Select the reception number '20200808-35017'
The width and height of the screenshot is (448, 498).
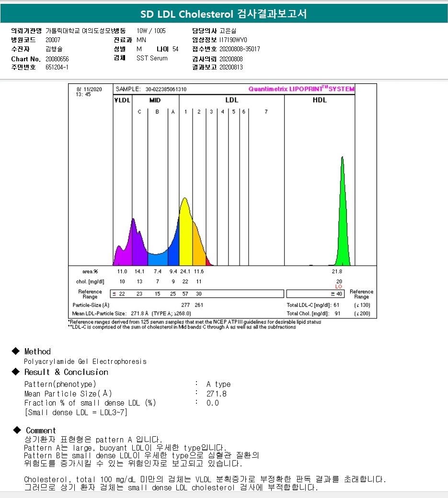coord(240,49)
